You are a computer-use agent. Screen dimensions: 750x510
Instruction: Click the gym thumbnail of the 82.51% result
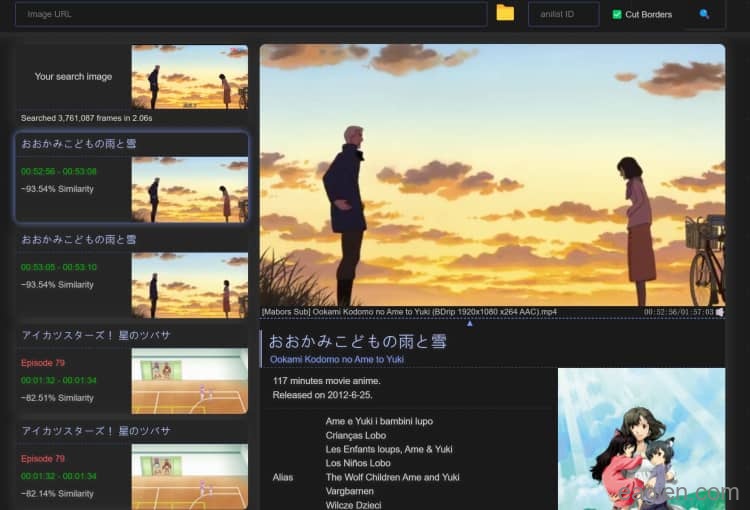coord(189,381)
